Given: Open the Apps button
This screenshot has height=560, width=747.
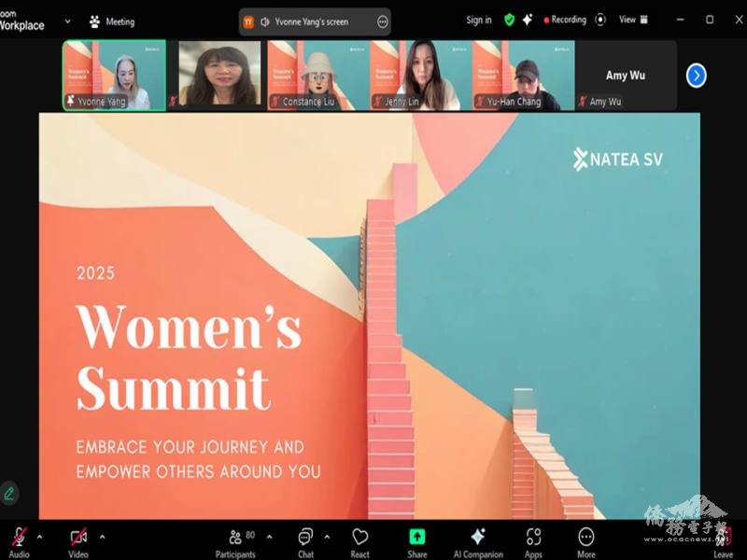Looking at the screenshot, I should [x=533, y=538].
